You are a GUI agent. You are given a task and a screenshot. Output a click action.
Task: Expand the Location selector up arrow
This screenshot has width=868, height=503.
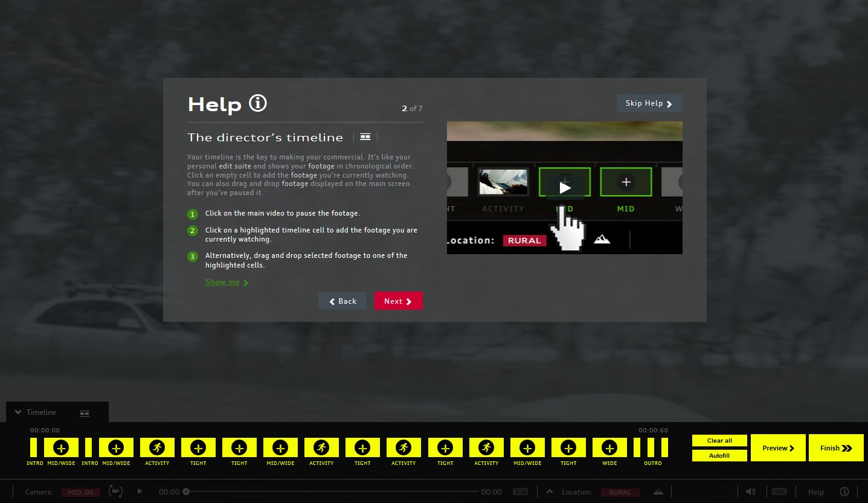coord(550,492)
